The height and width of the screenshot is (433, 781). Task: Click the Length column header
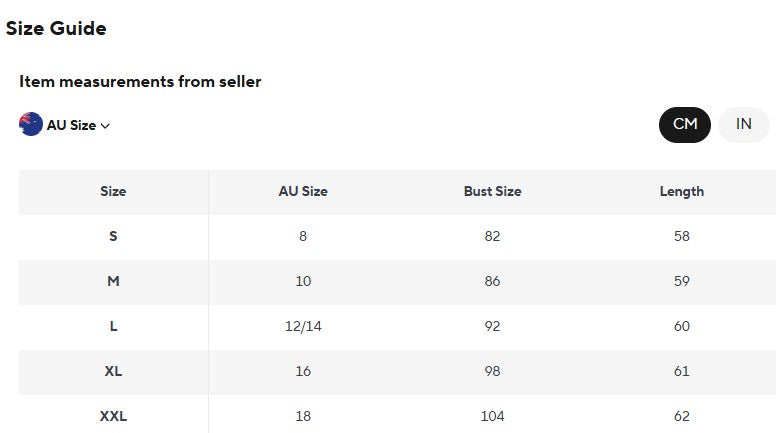682,191
